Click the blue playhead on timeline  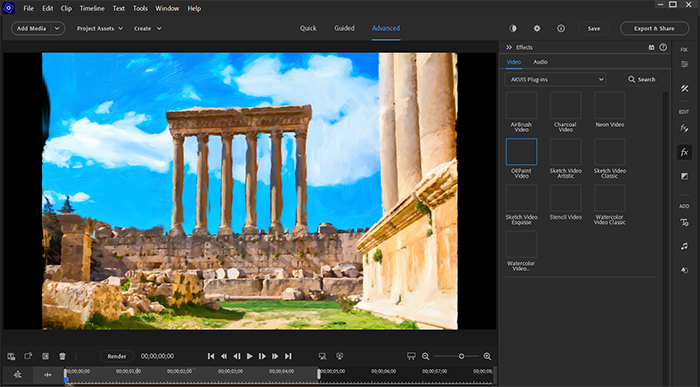point(66,379)
